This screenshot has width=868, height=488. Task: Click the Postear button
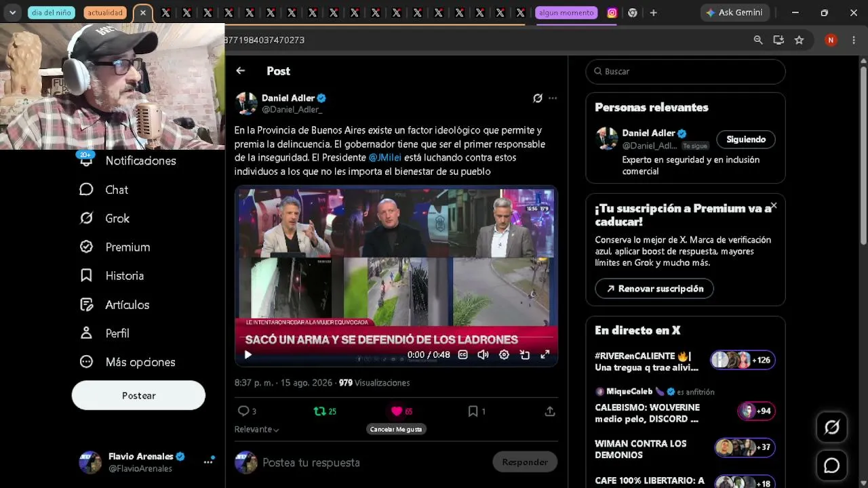click(138, 395)
